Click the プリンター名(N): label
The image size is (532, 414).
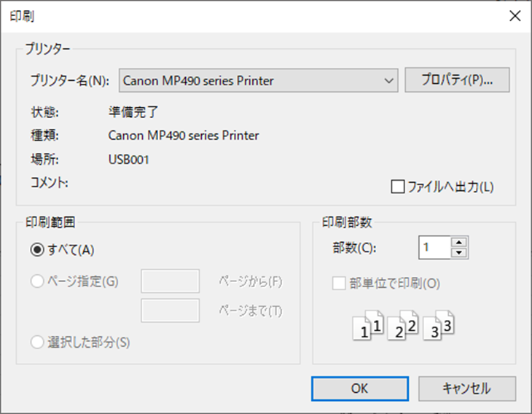70,81
